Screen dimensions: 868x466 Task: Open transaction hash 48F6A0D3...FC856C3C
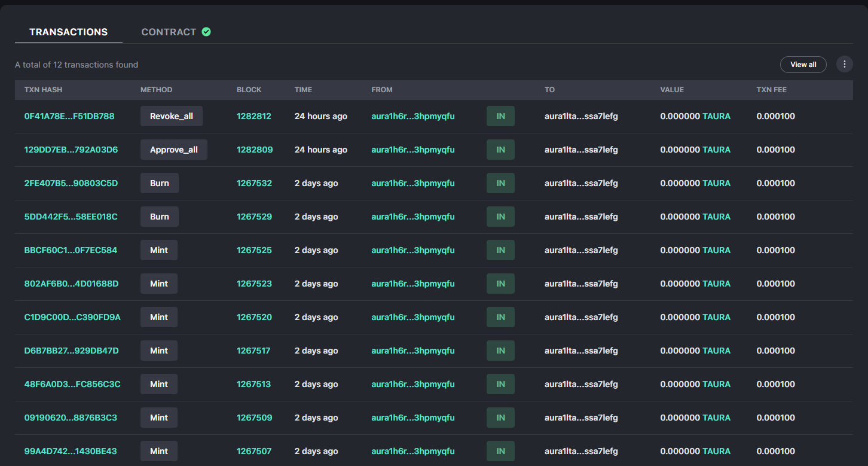(72, 384)
